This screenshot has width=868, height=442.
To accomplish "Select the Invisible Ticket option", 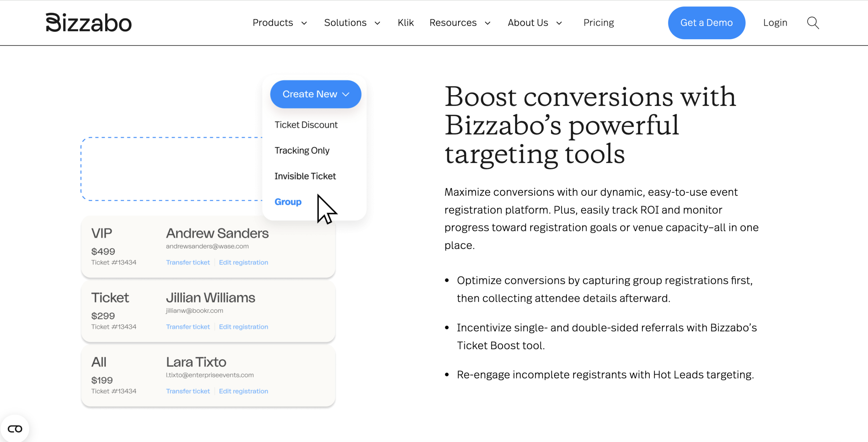I will pyautogui.click(x=305, y=176).
